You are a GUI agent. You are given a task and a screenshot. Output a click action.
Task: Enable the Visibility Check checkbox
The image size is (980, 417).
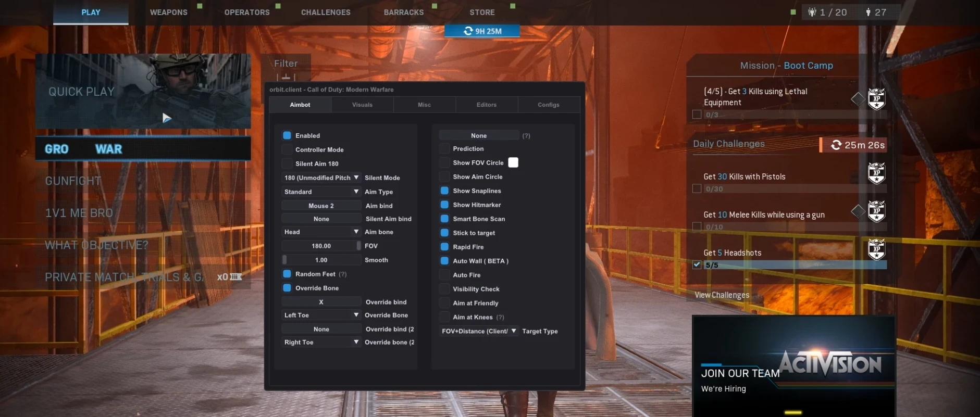click(x=444, y=289)
